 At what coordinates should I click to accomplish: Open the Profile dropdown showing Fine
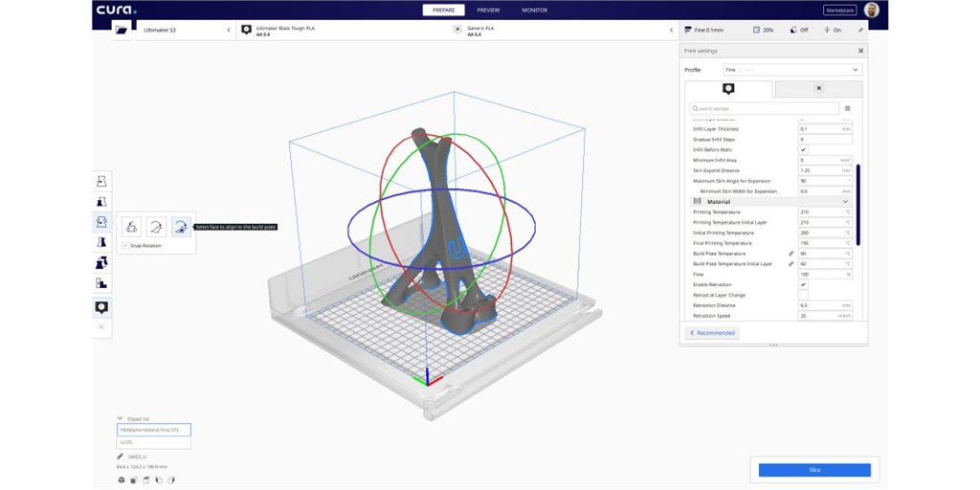tap(791, 70)
